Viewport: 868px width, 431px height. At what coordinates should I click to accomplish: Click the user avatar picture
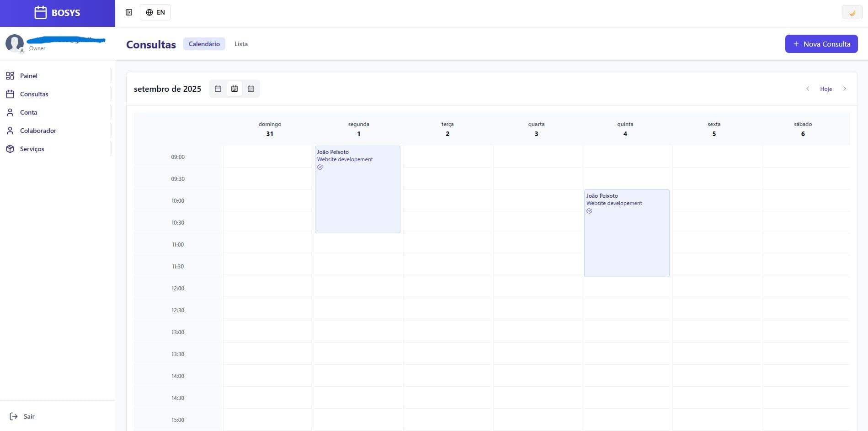pos(14,43)
